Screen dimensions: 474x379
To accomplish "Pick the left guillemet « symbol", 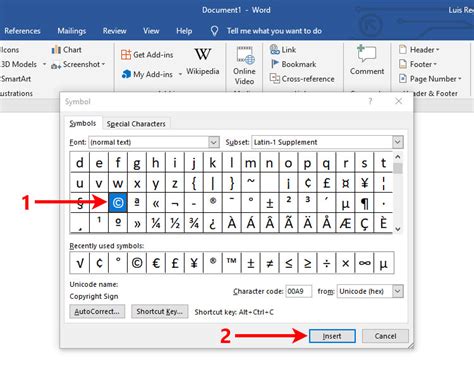I will [x=156, y=202].
